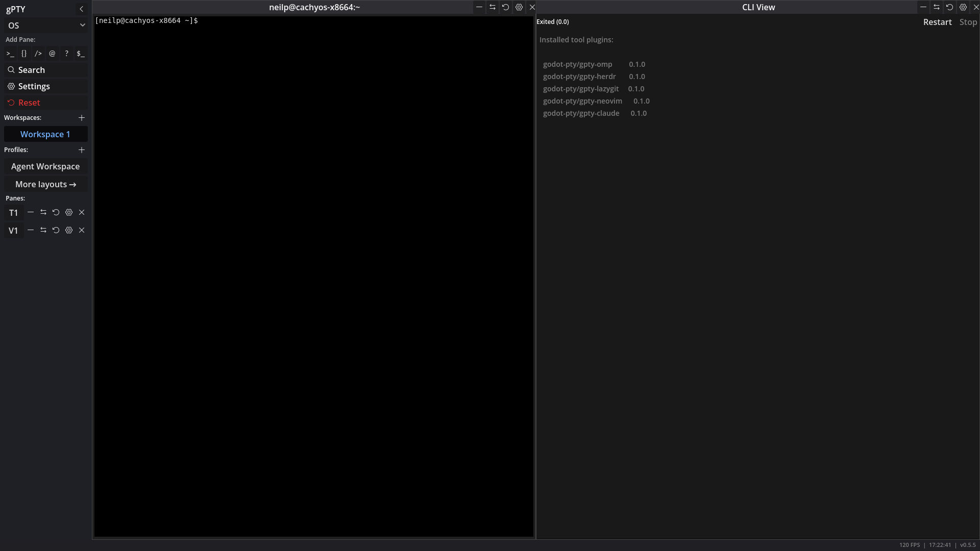Screen dimensions: 980x551
Task: Add a new workspace with the plus icon
Action: 82,118
